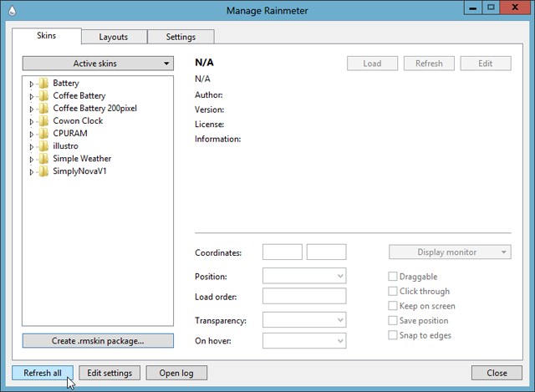Switch to the Layouts tab
The width and height of the screenshot is (535, 392).
coord(114,37)
